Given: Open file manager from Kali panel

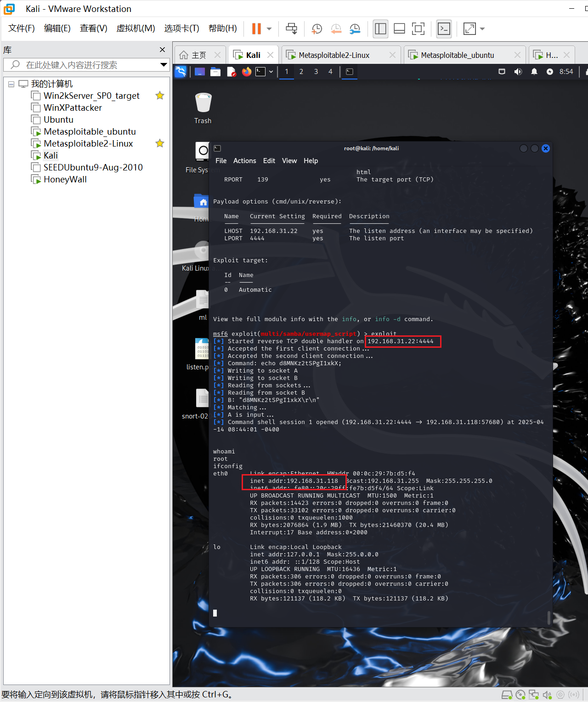Looking at the screenshot, I should 215,72.
